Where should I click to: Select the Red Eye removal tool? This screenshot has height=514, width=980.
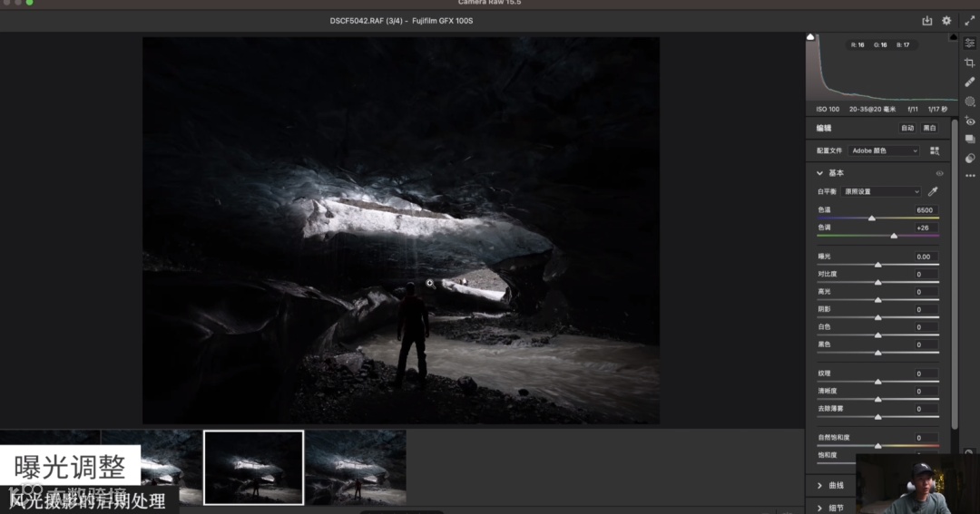970,121
